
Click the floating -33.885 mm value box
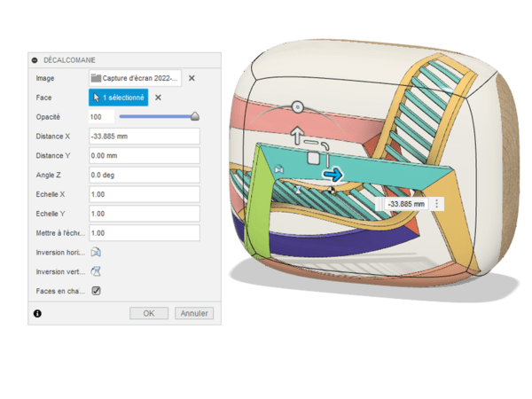pyautogui.click(x=405, y=203)
